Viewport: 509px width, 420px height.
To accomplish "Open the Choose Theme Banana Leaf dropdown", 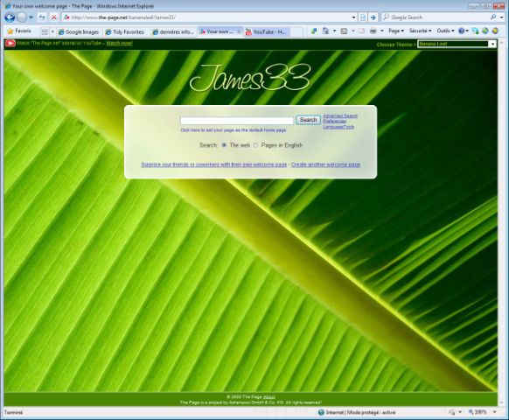I will [457, 44].
